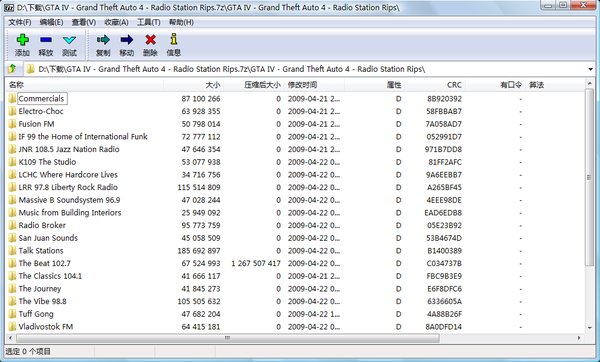
Task: Click the horizontal scrollbar right arrow
Action: [x=579, y=338]
